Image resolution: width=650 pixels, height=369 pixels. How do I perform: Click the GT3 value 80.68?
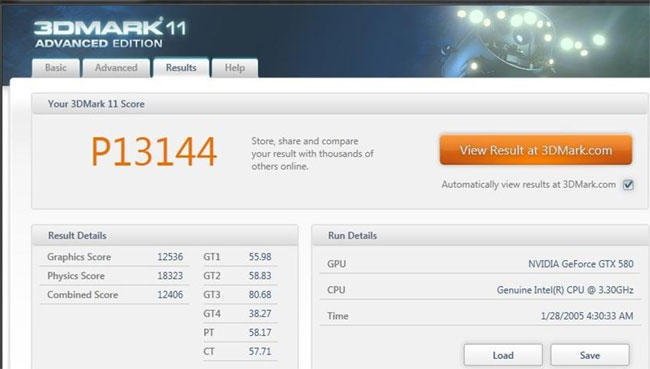pyautogui.click(x=260, y=295)
